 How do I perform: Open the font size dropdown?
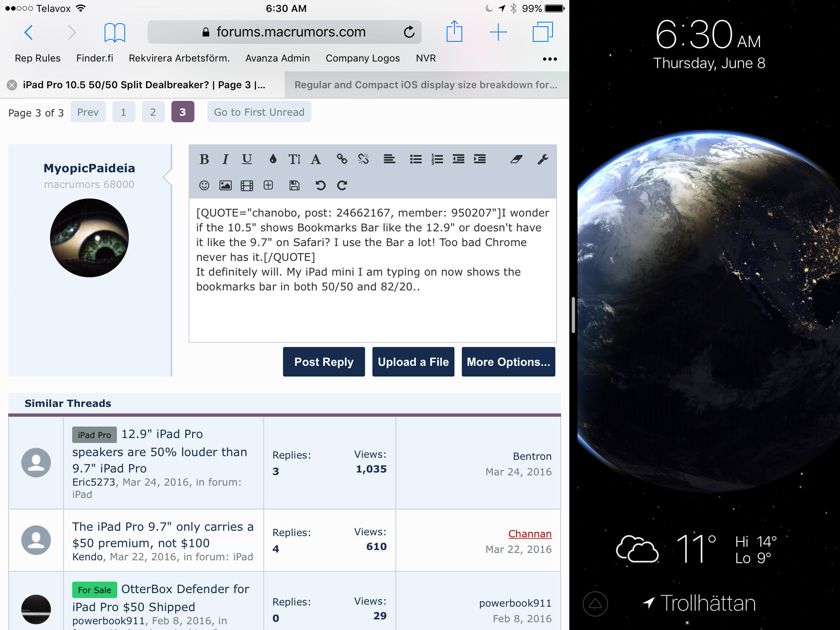(x=294, y=159)
